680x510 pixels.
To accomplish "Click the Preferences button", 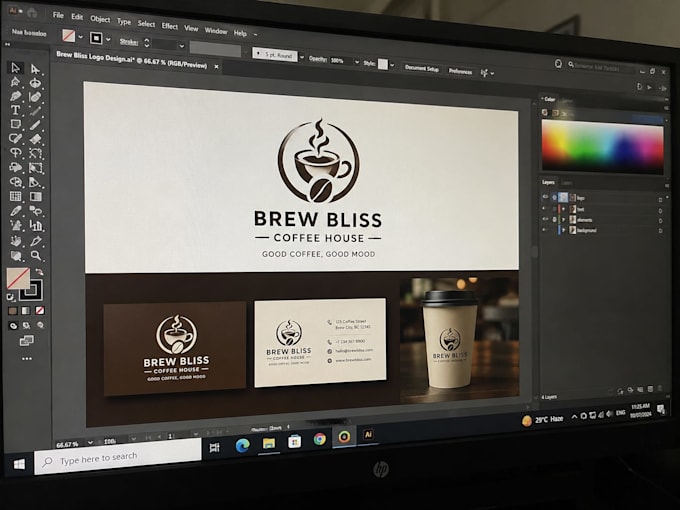I will [x=460, y=71].
